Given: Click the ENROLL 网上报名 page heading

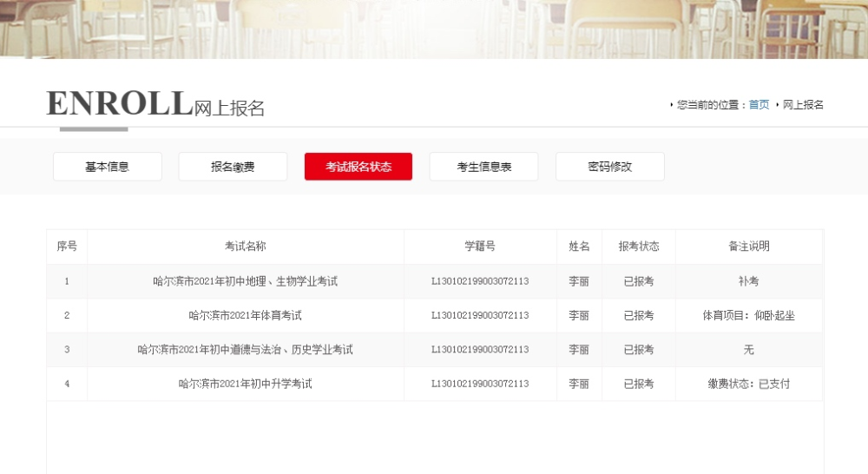Looking at the screenshot, I should pyautogui.click(x=155, y=104).
